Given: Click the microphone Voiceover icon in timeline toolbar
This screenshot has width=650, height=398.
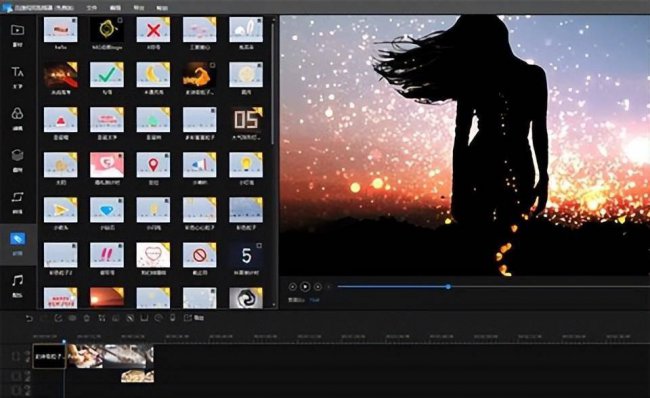Looking at the screenshot, I should 172,318.
